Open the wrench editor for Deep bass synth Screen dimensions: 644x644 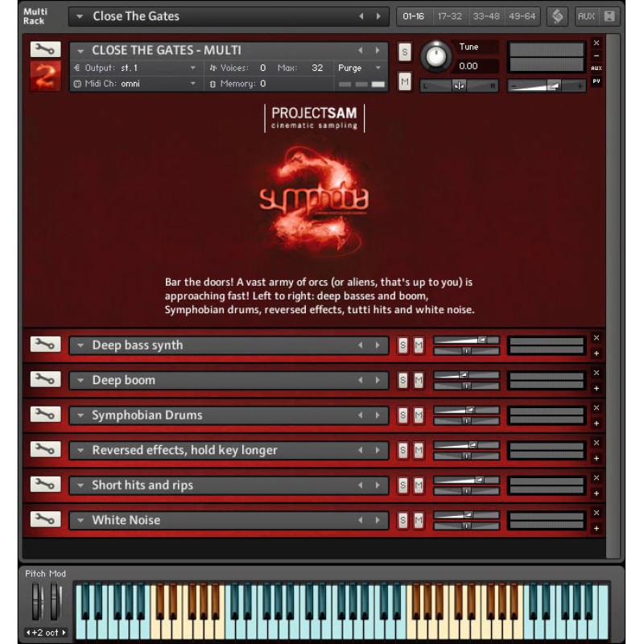tap(45, 345)
